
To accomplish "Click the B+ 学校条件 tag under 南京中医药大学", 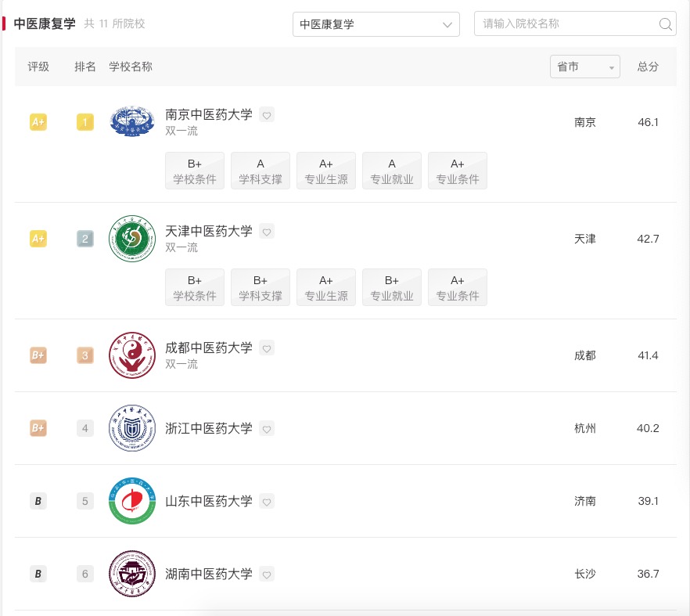I will pyautogui.click(x=194, y=171).
